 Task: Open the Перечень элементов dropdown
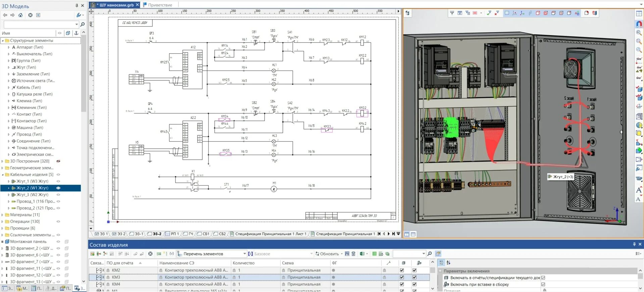244,254
